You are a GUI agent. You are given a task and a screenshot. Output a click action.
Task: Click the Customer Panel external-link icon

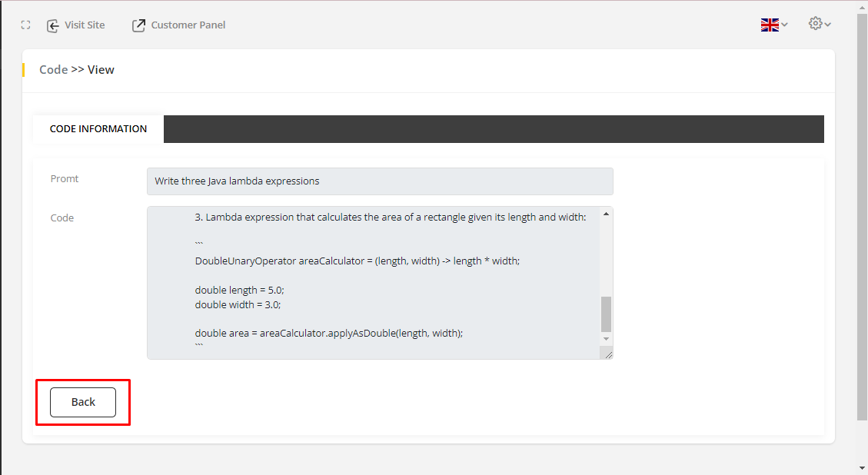coord(138,25)
